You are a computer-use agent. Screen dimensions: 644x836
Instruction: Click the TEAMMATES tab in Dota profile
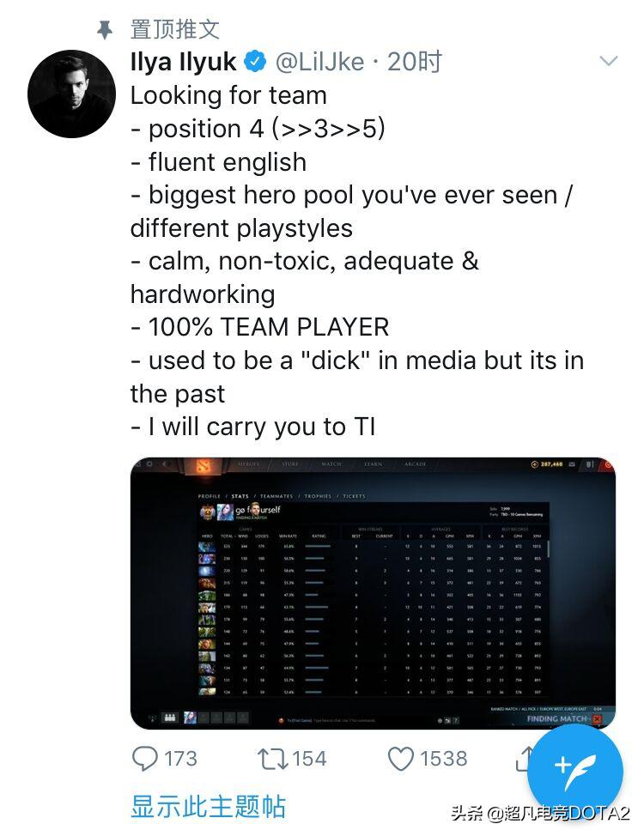coord(276,496)
